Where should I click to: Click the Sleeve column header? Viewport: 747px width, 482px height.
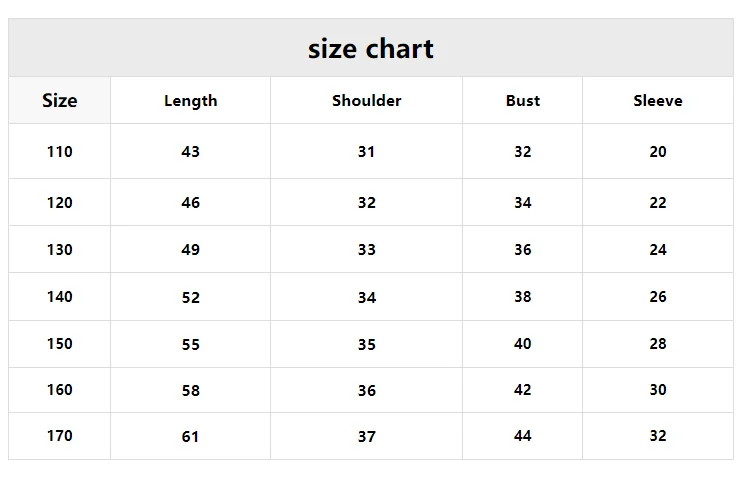[658, 100]
